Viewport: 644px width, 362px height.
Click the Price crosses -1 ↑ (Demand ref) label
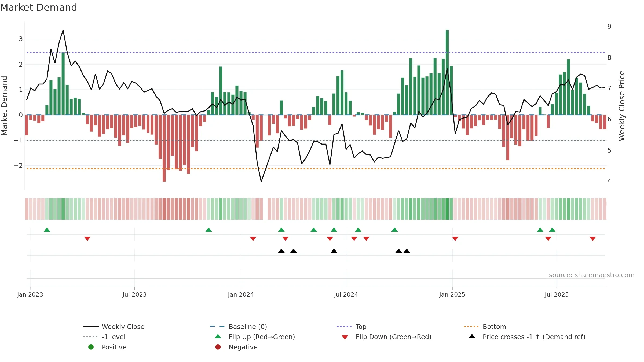click(x=534, y=337)
